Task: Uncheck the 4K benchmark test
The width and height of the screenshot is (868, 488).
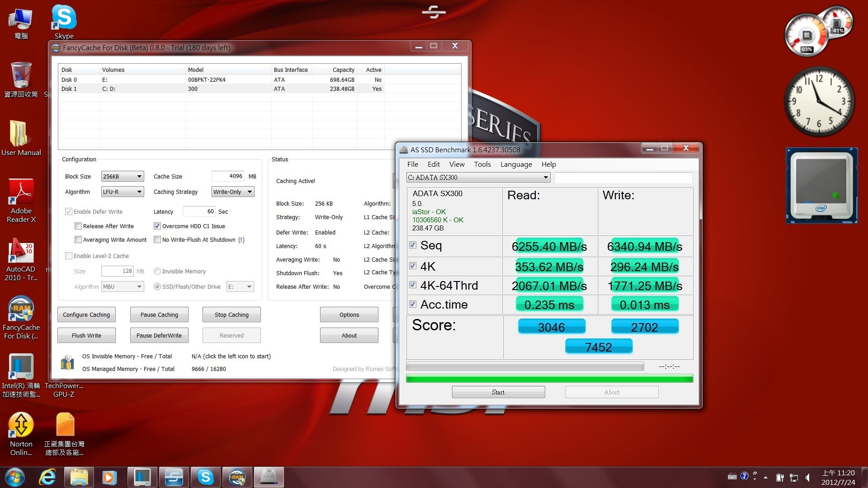Action: pos(413,266)
